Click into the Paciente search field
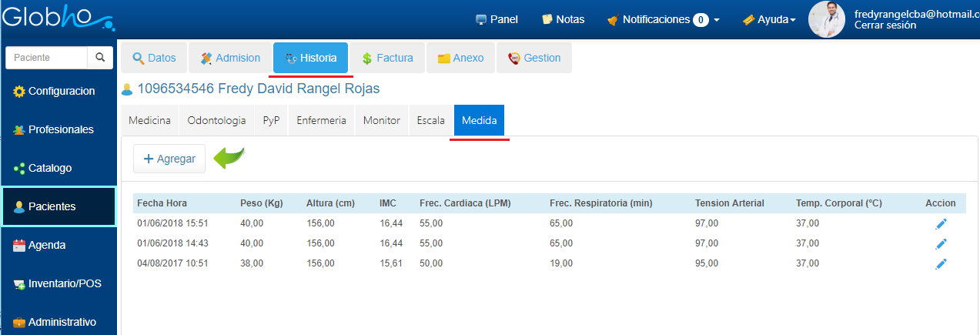Viewport: 980px width, 335px height. (46, 58)
